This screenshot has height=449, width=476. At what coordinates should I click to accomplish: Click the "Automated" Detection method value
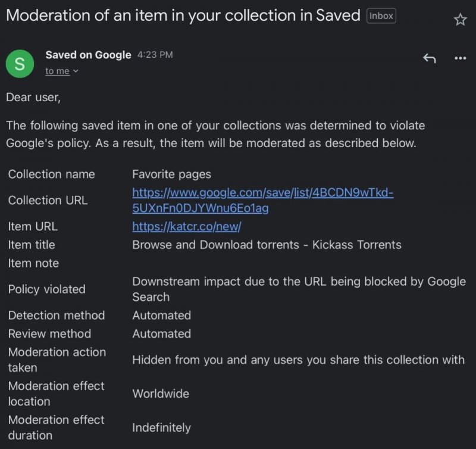161,316
